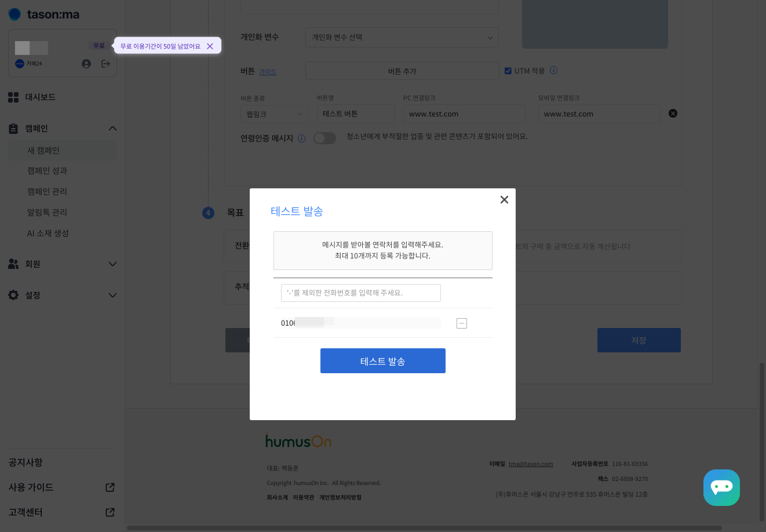766x532 pixels.
Task: Click the tason:ma logo
Action: pos(44,14)
